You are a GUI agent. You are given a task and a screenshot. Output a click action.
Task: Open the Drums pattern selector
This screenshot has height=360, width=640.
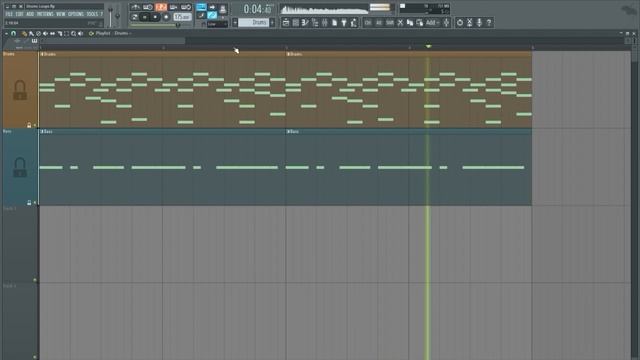pos(253,22)
